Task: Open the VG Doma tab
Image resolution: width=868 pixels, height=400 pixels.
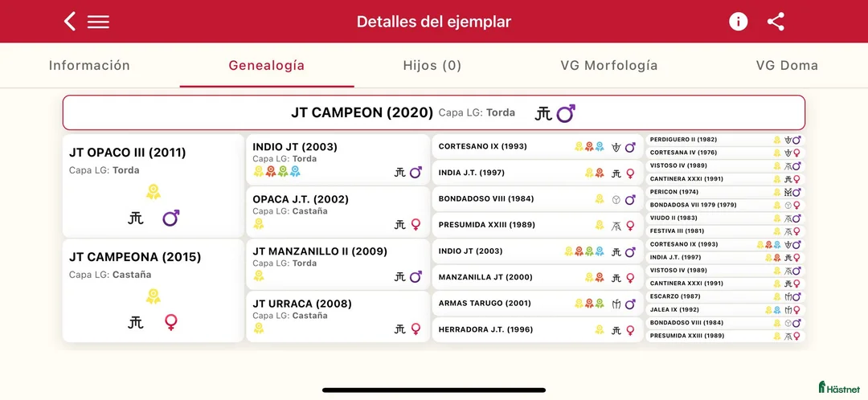Action: [x=787, y=66]
